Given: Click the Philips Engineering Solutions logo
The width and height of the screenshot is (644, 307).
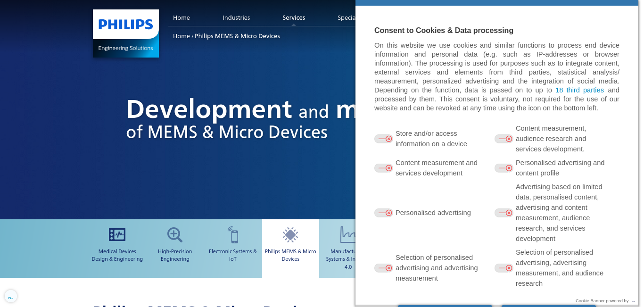Looking at the screenshot, I should 126,33.
